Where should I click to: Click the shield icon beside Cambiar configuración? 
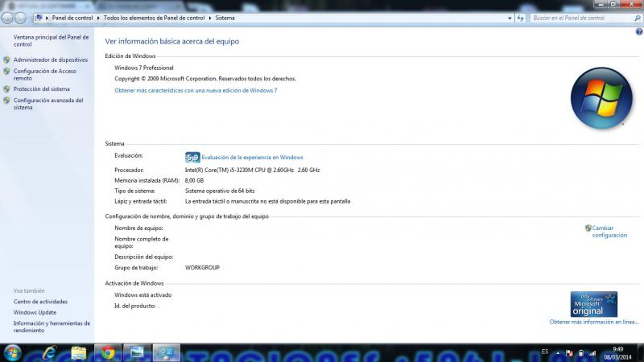click(x=588, y=228)
